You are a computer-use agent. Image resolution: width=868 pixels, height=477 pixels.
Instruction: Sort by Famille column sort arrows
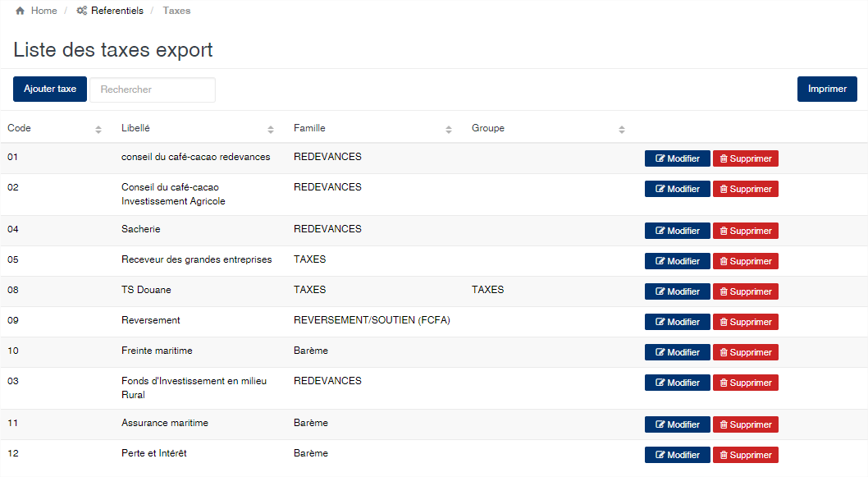coord(449,129)
